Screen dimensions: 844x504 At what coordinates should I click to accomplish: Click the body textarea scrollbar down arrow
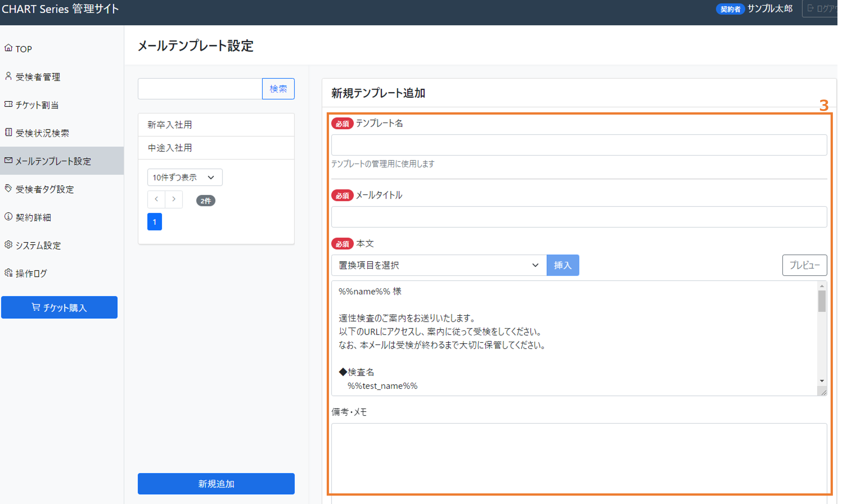pos(822,381)
